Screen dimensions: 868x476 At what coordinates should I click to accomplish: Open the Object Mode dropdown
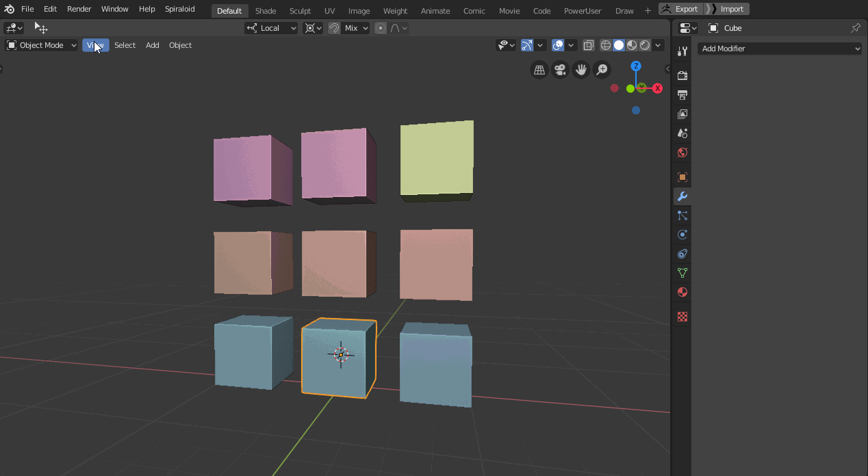pyautogui.click(x=42, y=45)
